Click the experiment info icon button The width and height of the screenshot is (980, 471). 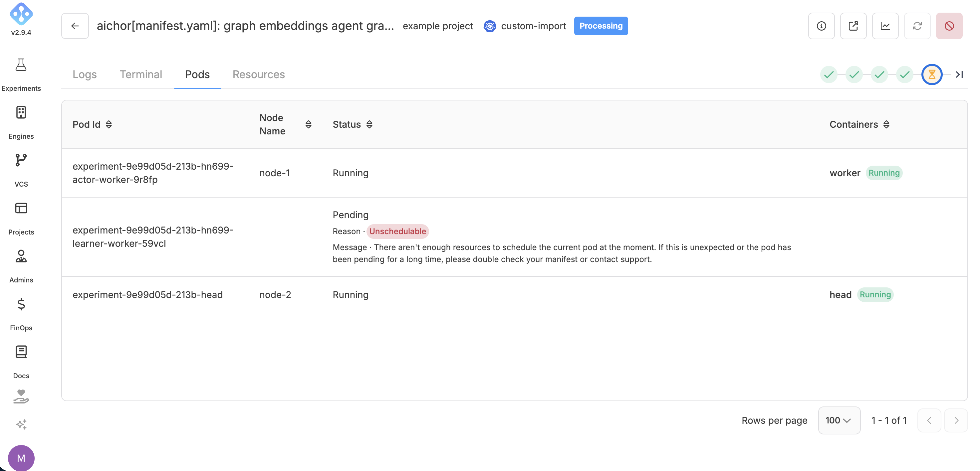tap(821, 26)
